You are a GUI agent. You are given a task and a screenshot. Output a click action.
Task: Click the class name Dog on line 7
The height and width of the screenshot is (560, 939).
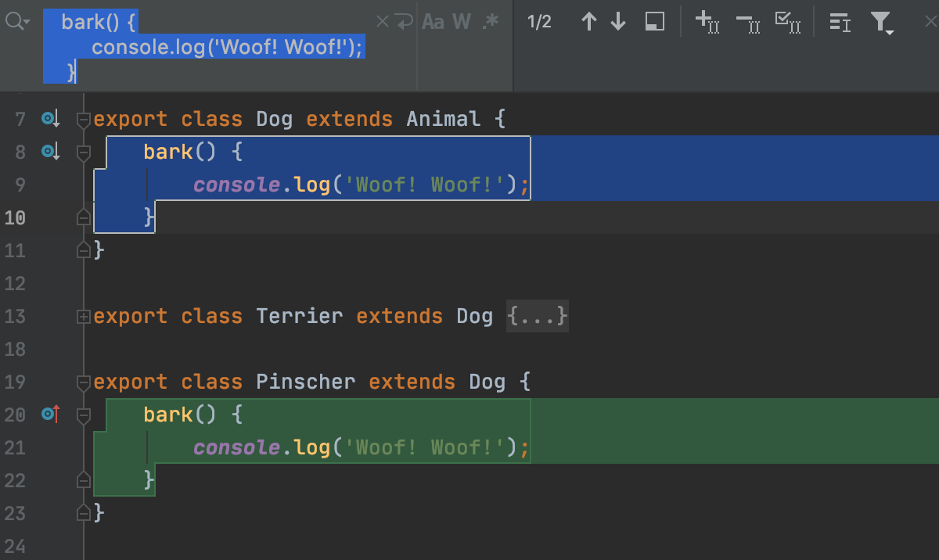point(275,120)
